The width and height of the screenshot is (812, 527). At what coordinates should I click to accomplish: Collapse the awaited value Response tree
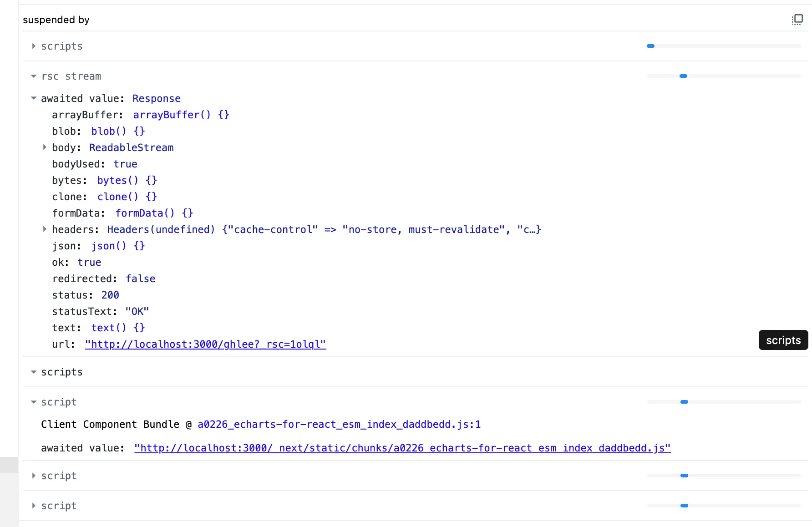tap(34, 98)
